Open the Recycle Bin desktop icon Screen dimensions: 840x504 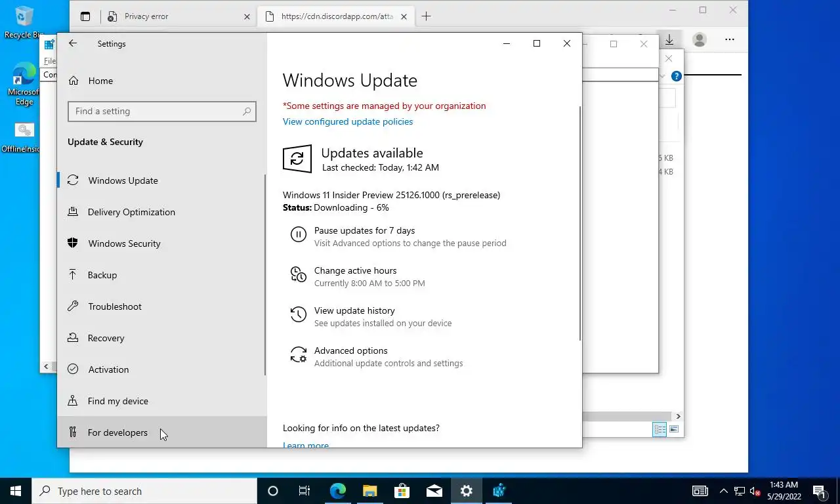[24, 22]
